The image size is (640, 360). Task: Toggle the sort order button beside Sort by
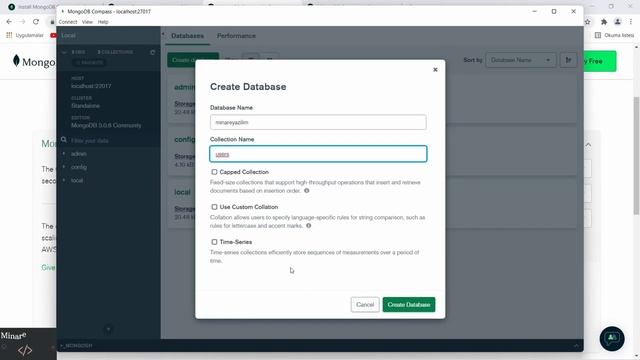568,60
